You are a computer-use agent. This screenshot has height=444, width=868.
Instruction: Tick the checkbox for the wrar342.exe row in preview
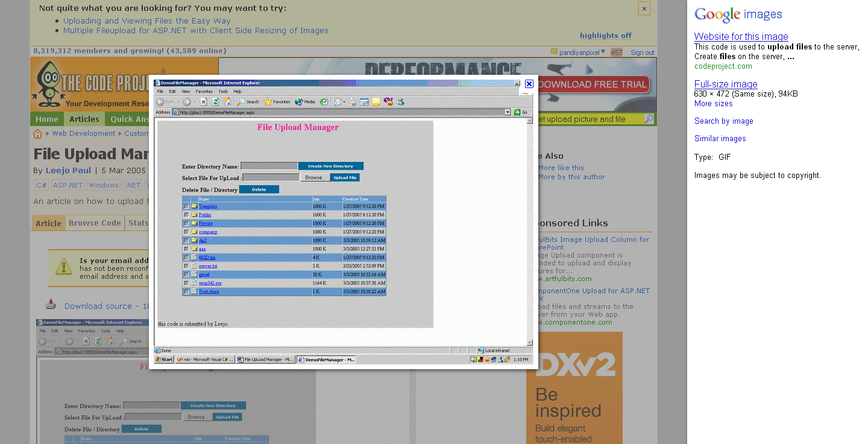click(186, 283)
